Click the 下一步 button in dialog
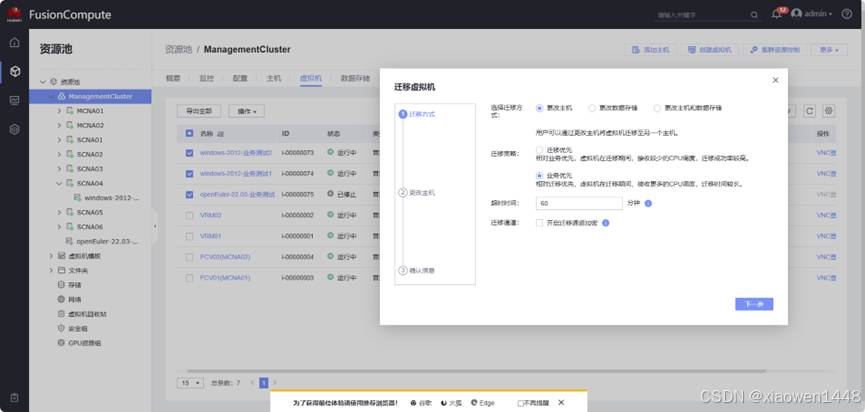865x412 pixels. point(753,304)
